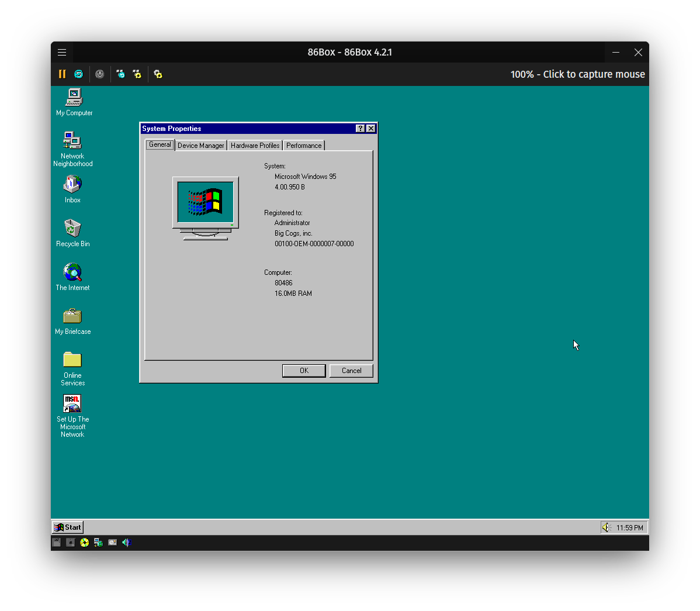Screen dimensions: 700x611
Task: Click the cyan hard reset icon
Action: click(x=78, y=74)
